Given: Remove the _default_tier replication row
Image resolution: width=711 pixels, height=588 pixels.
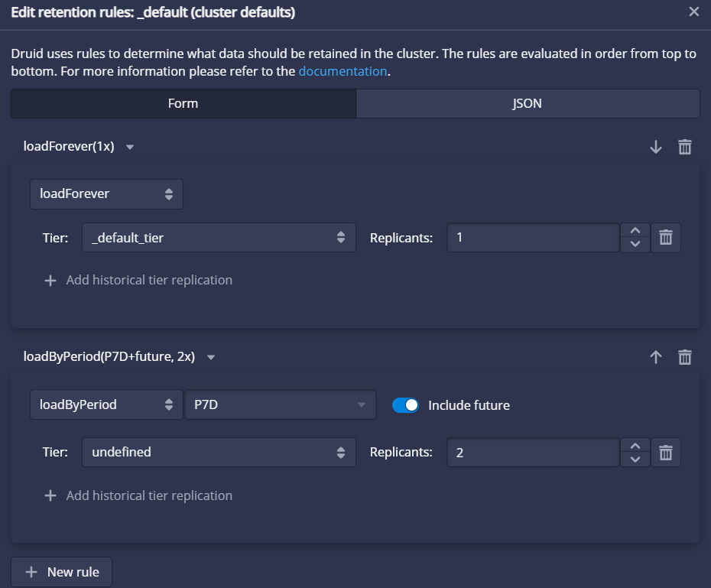Looking at the screenshot, I should click(666, 238).
